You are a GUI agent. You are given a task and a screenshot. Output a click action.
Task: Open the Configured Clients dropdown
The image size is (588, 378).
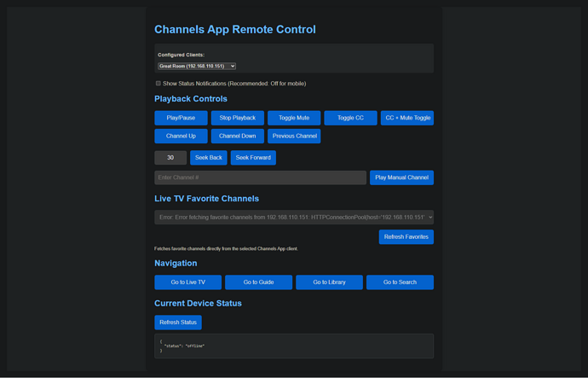tap(197, 66)
